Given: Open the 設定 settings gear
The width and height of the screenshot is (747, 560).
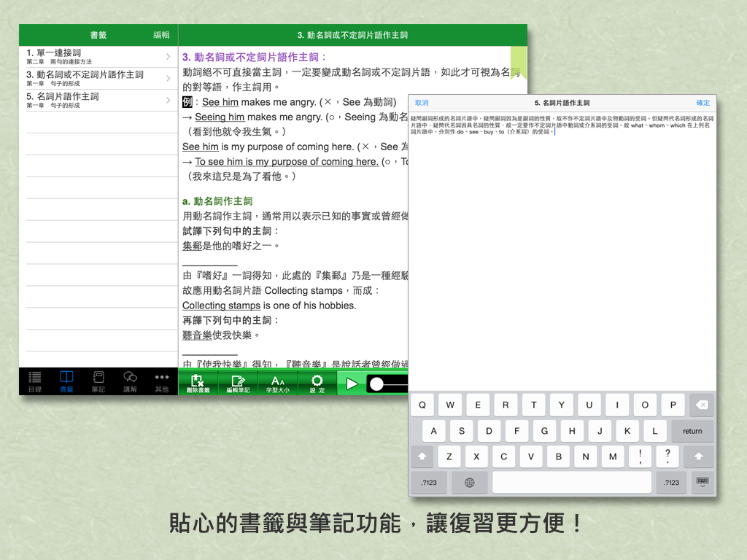Looking at the screenshot, I should [x=317, y=383].
